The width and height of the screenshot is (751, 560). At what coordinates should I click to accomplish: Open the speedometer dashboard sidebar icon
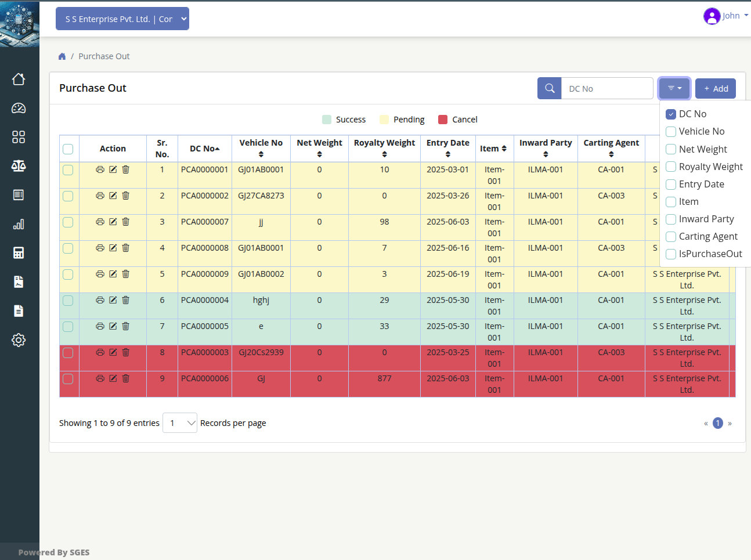(x=19, y=108)
